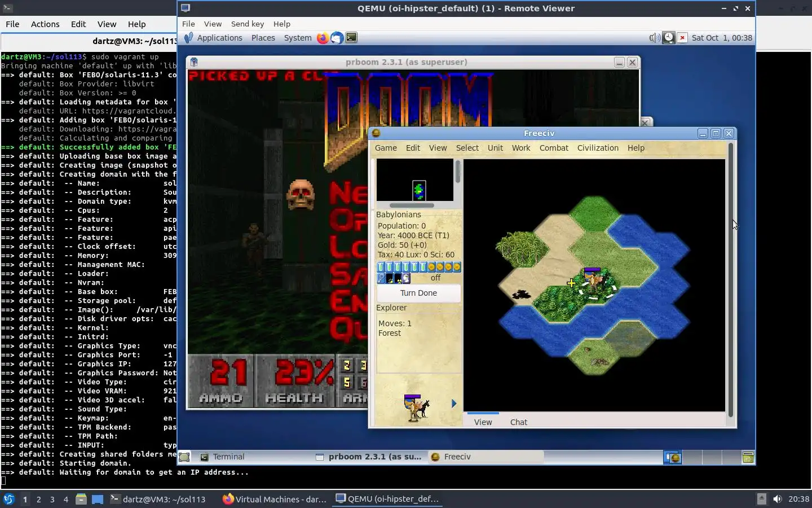Viewport: 812px width, 508px height.
Task: Switch to host workspace 1
Action: pyautogui.click(x=25, y=499)
